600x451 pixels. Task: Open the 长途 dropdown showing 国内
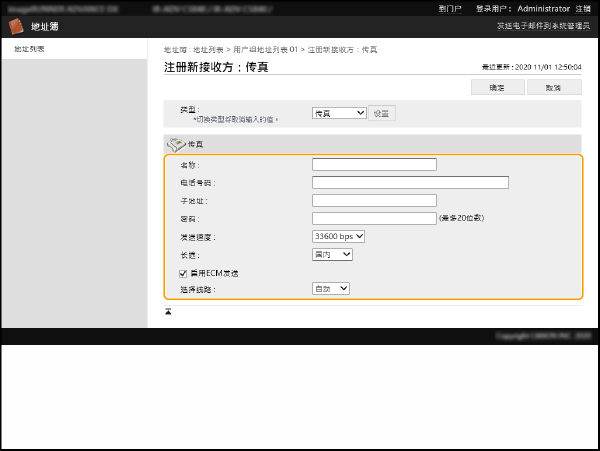coord(332,254)
